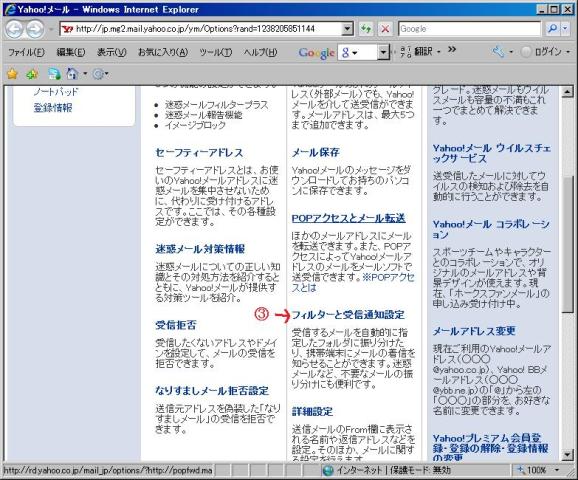Screen dimensions: 578x480
Task: Open the お気に入り(A) menu
Action: [163, 52]
